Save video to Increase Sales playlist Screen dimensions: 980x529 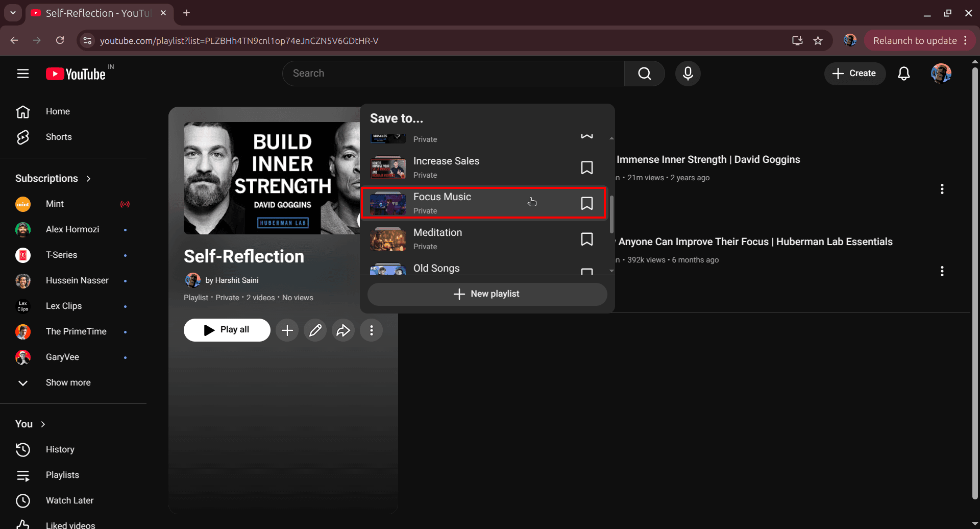click(586, 167)
